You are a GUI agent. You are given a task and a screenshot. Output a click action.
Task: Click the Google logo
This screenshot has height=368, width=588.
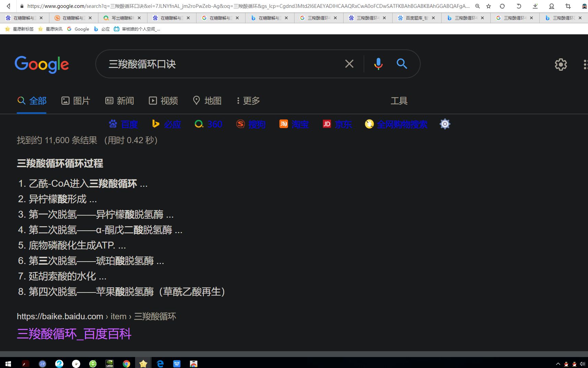pos(41,65)
